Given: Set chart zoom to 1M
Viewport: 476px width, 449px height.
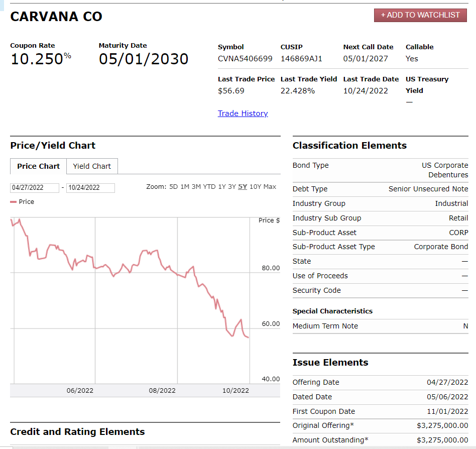Looking at the screenshot, I should 185,187.
